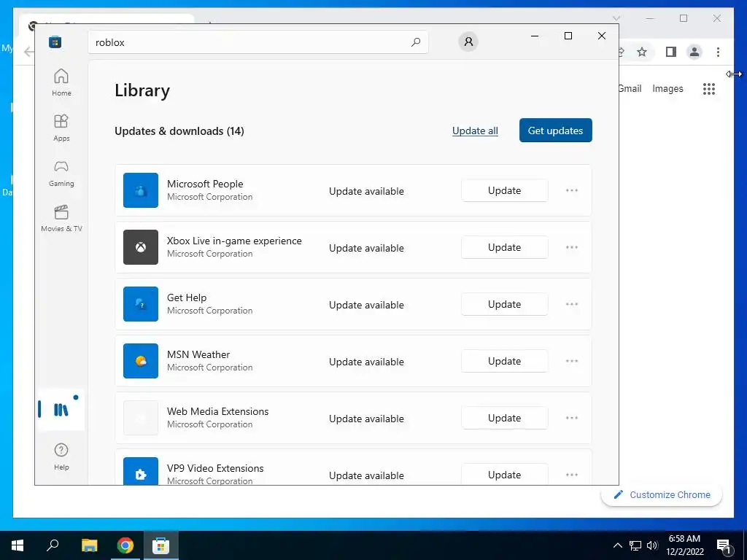The width and height of the screenshot is (747, 560).
Task: Click the search magnifier icon in Store
Action: [x=416, y=42]
